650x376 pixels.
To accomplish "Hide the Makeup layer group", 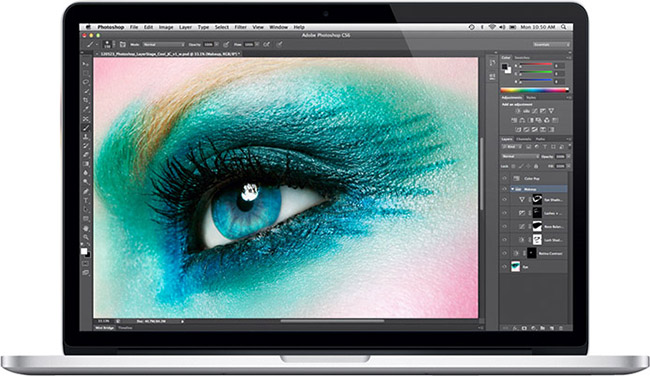I will click(504, 189).
